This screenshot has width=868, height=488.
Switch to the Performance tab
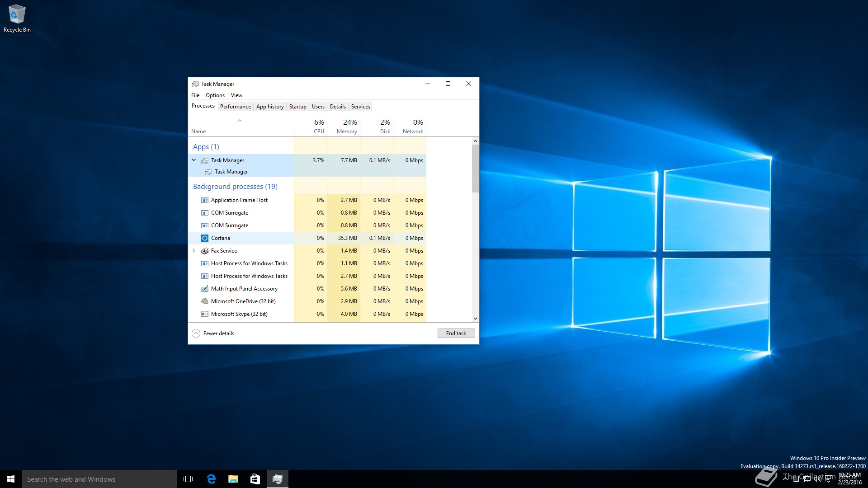pyautogui.click(x=235, y=107)
